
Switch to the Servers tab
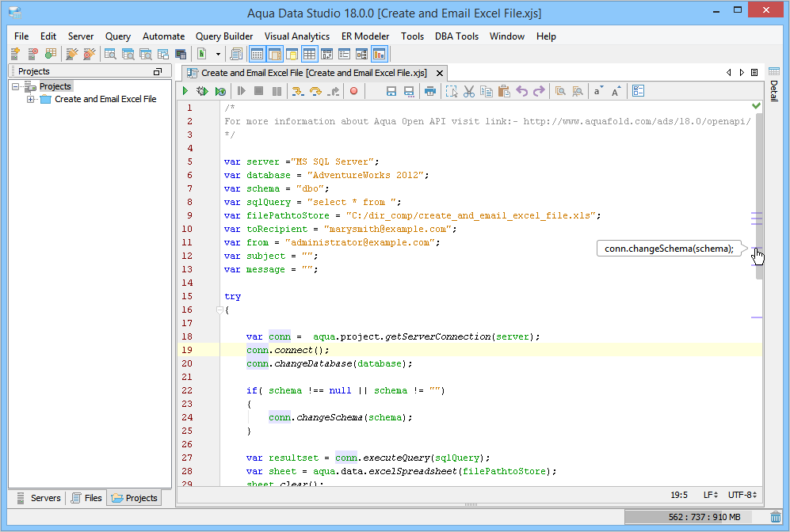[38, 498]
